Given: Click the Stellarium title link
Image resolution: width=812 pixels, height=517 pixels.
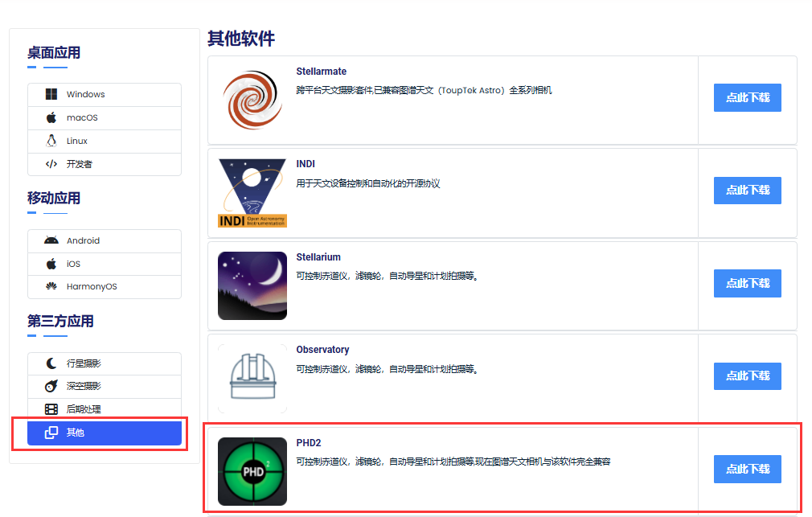Looking at the screenshot, I should pos(318,257).
